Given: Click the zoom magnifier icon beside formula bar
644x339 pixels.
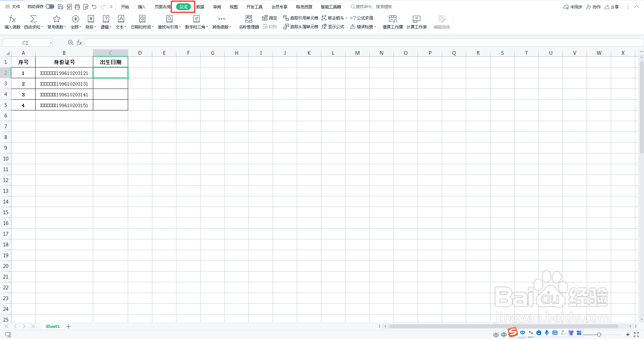Looking at the screenshot, I should coord(71,43).
